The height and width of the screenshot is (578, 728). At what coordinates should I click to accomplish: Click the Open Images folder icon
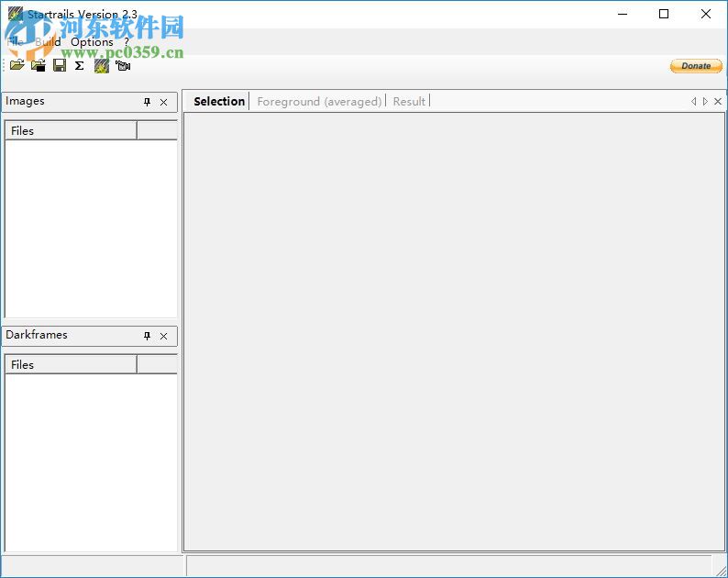17,65
